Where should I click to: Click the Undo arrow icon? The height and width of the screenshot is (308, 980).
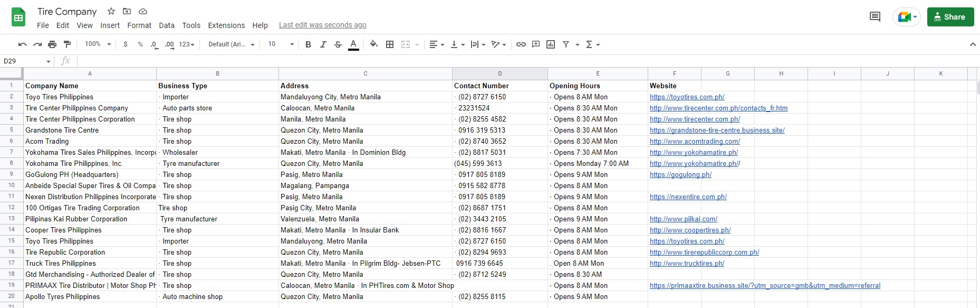point(22,44)
